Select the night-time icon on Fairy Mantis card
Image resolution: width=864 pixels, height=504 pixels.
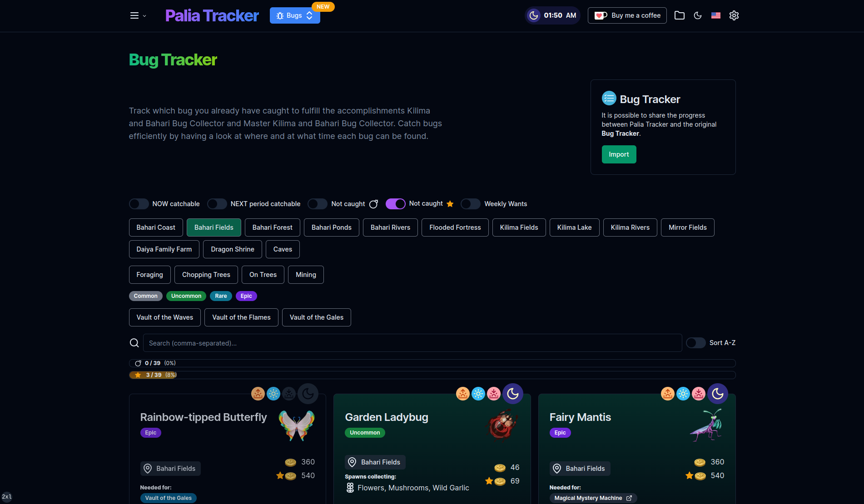[x=718, y=394]
